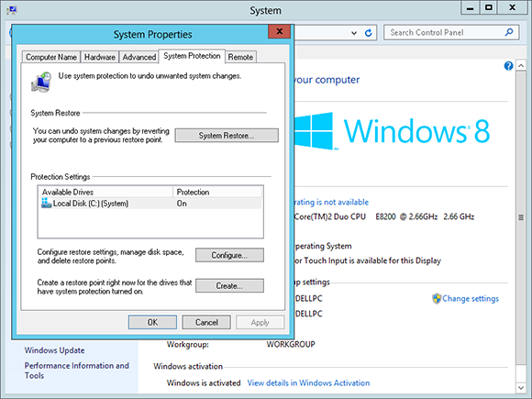
Task: Click scrollbar down arrow in System window
Action: pos(521,387)
